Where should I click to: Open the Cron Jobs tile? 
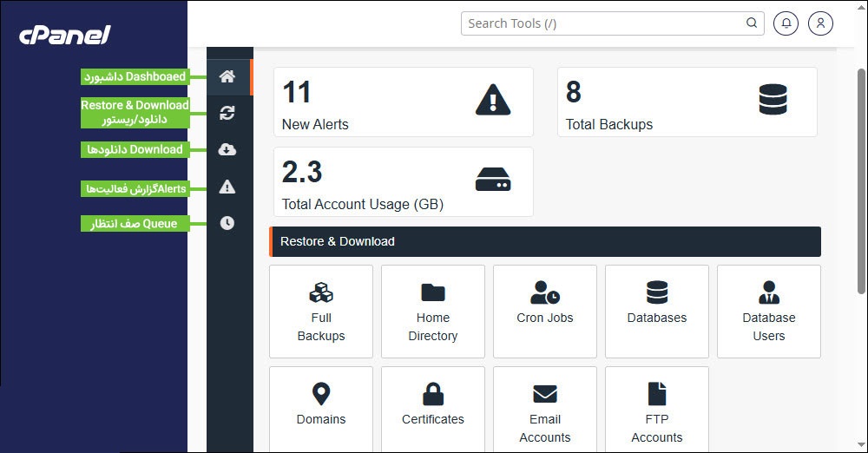tap(545, 312)
